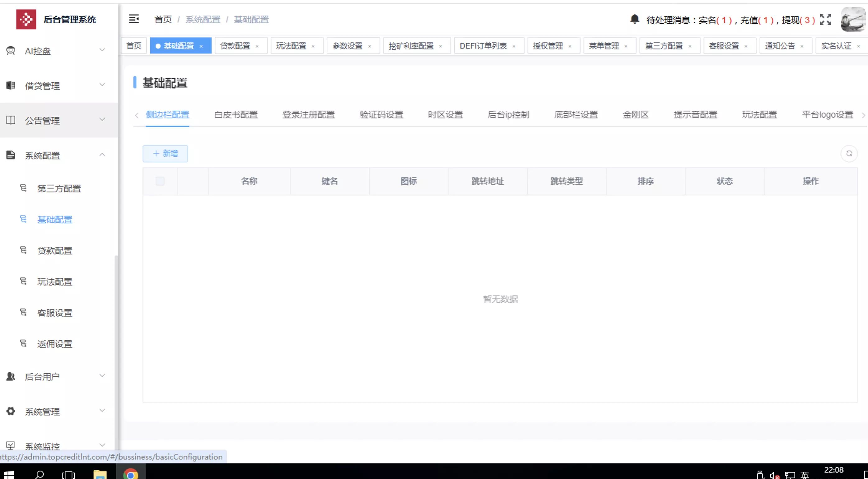Open the 首页 page tab

pyautogui.click(x=134, y=46)
